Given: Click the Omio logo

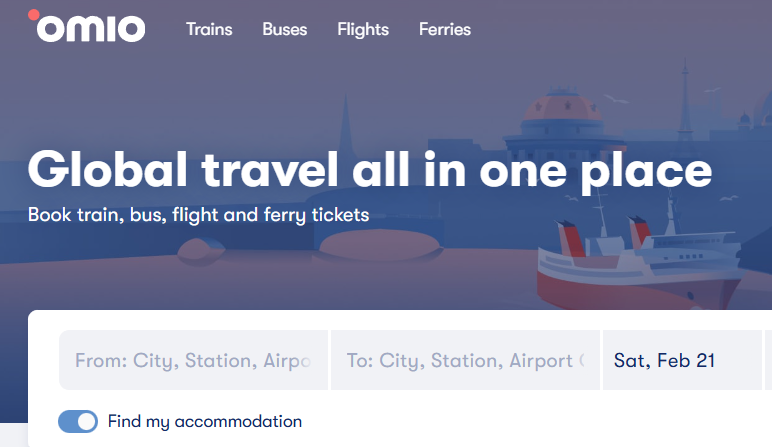Looking at the screenshot, I should [88, 28].
